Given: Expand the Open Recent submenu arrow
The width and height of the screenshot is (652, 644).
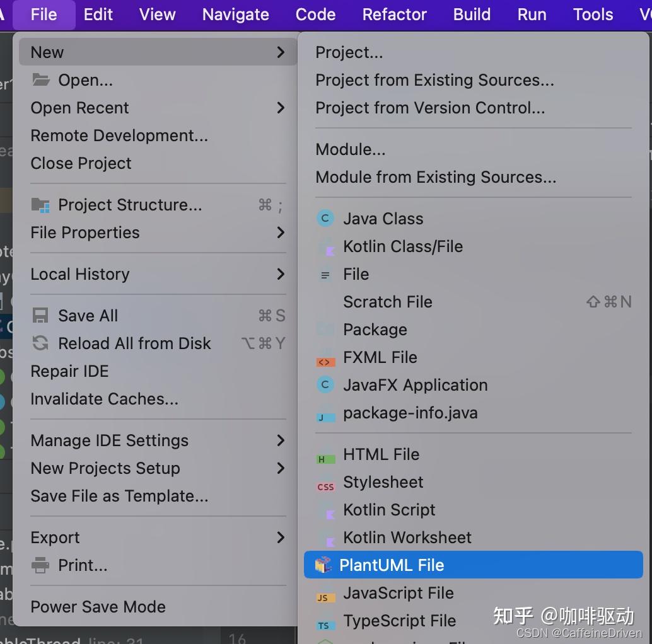Looking at the screenshot, I should click(281, 108).
